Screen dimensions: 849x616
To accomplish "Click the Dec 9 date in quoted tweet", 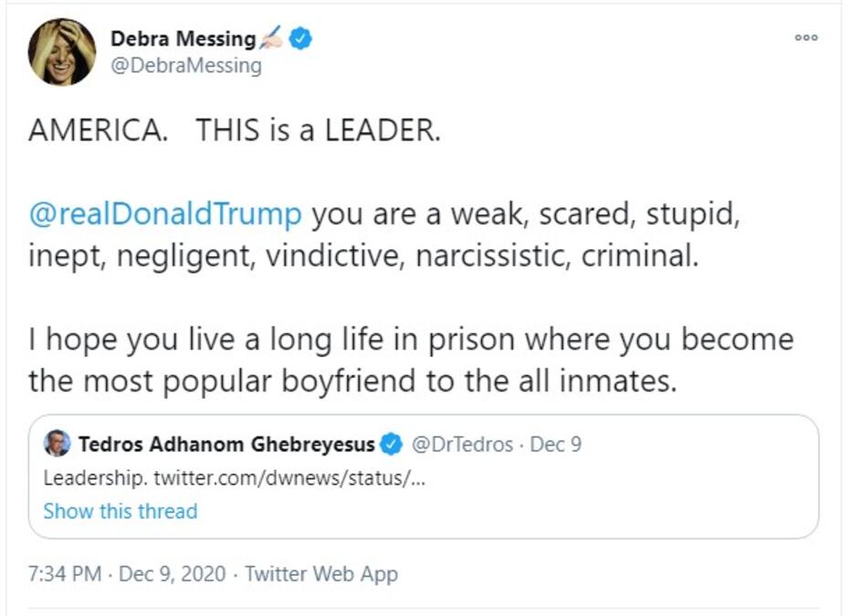I will coord(556,444).
